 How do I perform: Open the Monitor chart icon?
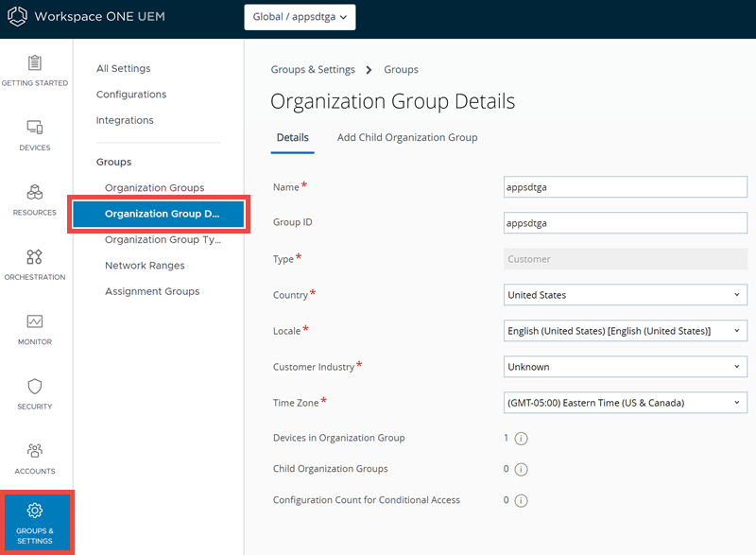point(35,321)
